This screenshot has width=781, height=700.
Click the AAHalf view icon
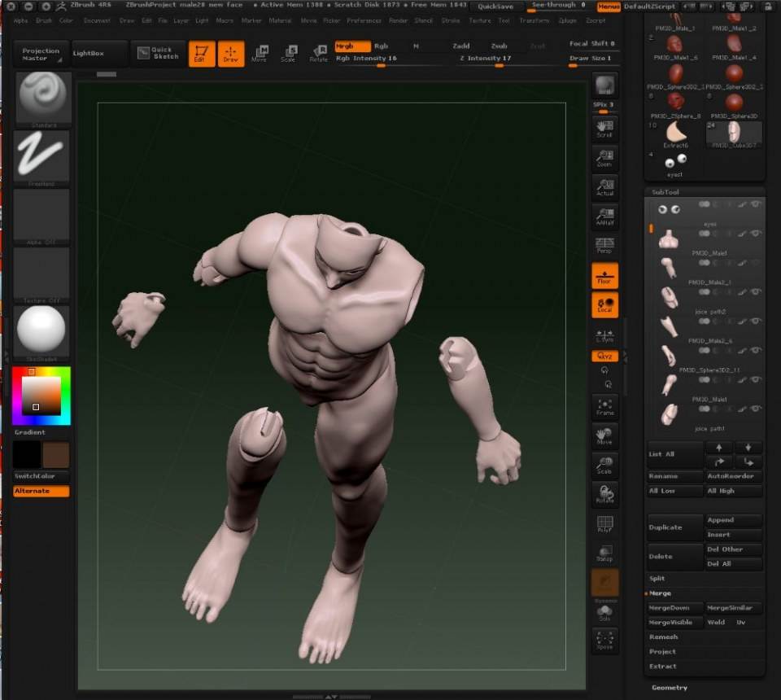pos(604,217)
